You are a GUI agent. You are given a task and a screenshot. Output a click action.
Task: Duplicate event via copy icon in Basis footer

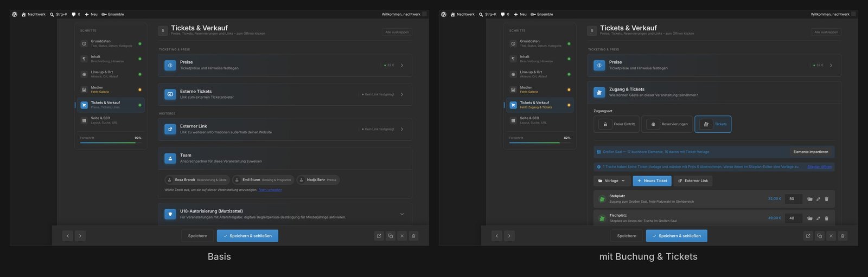[x=390, y=236]
